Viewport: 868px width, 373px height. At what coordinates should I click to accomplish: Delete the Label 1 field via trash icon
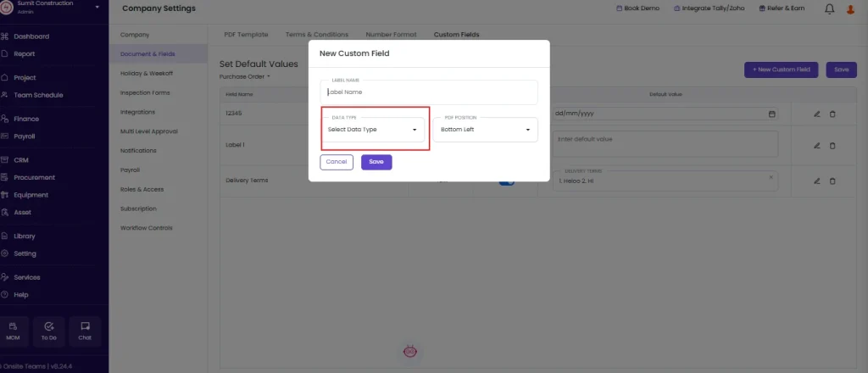[x=832, y=146]
